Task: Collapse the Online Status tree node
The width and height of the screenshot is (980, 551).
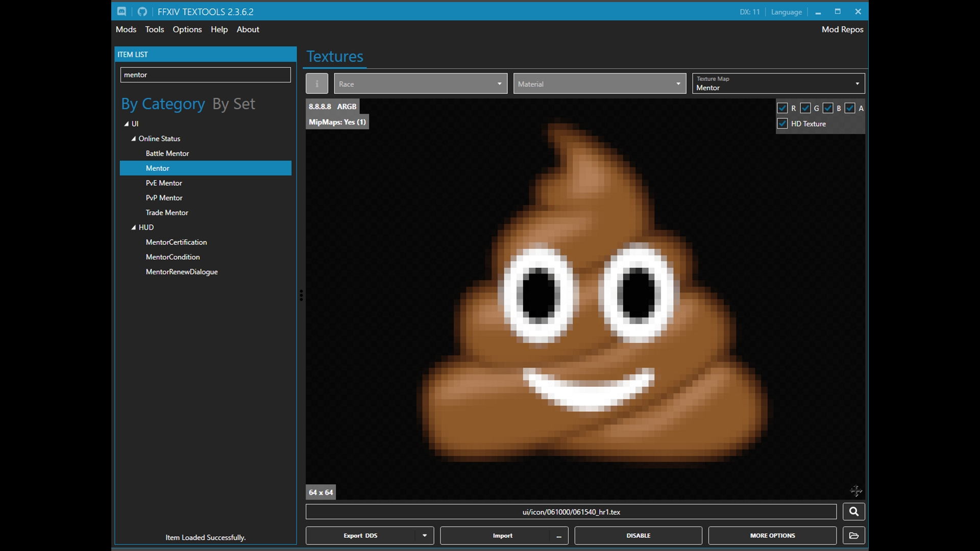Action: pyautogui.click(x=134, y=139)
